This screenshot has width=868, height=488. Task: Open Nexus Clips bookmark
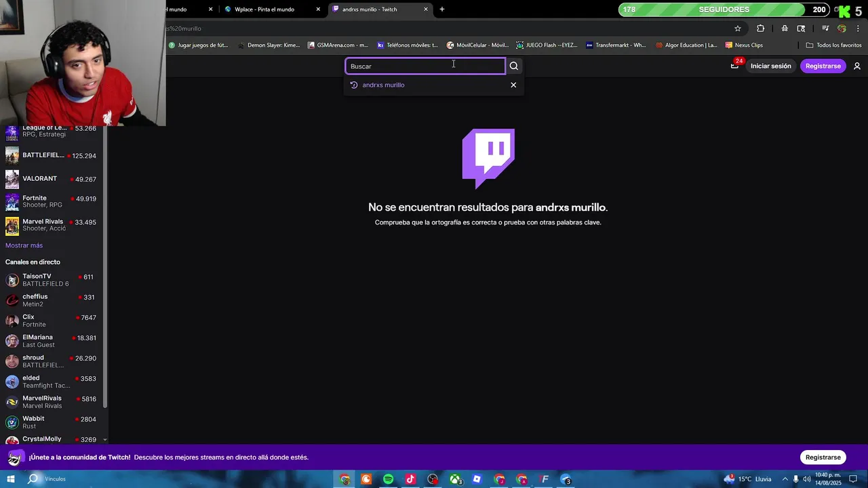(x=744, y=45)
